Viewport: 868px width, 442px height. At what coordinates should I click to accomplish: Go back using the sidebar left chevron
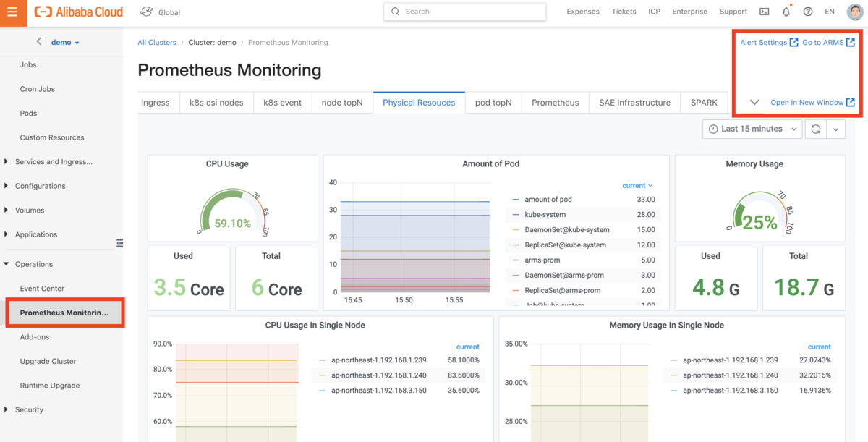coord(39,42)
